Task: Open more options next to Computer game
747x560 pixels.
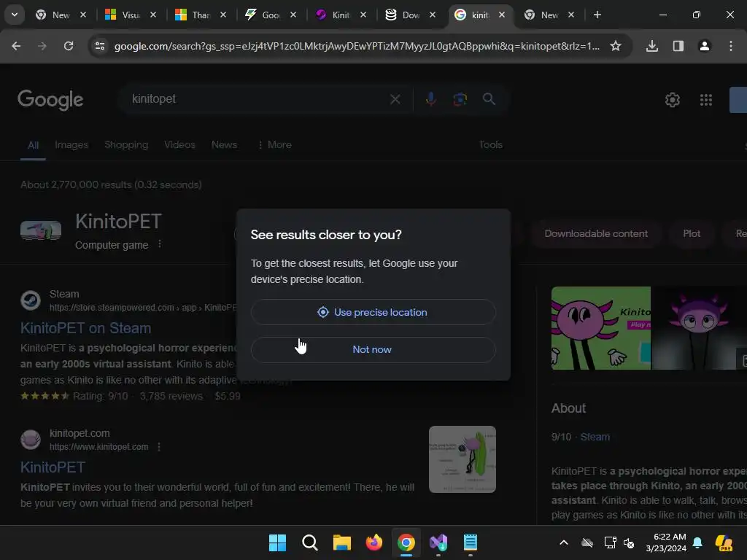Action: coord(160,244)
